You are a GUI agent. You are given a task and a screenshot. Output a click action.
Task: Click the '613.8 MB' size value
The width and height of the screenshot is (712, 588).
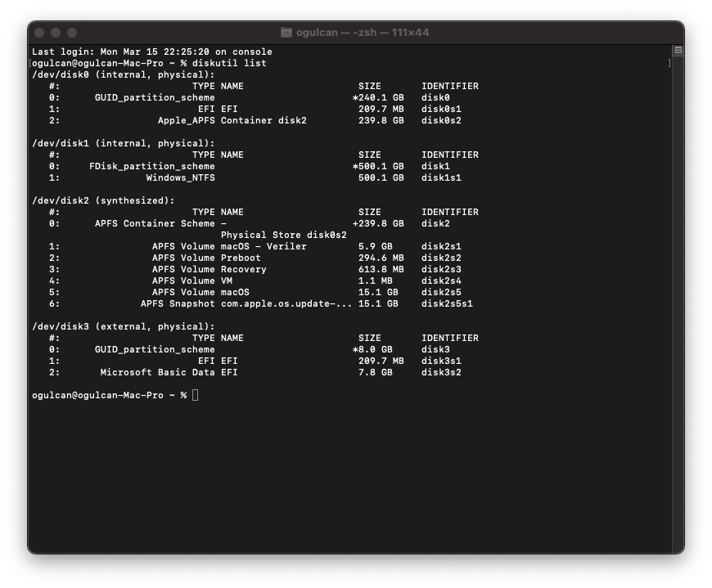click(x=381, y=269)
